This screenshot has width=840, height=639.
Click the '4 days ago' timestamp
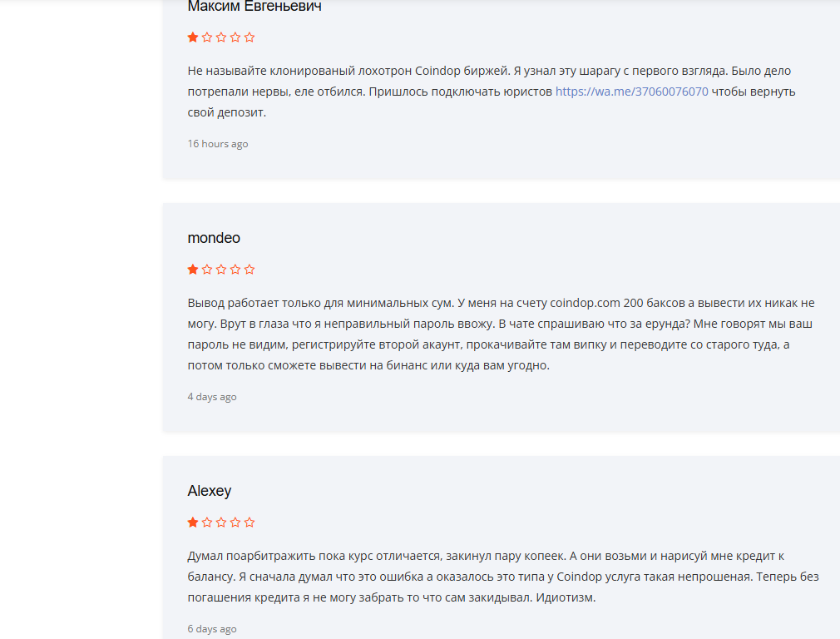click(211, 397)
